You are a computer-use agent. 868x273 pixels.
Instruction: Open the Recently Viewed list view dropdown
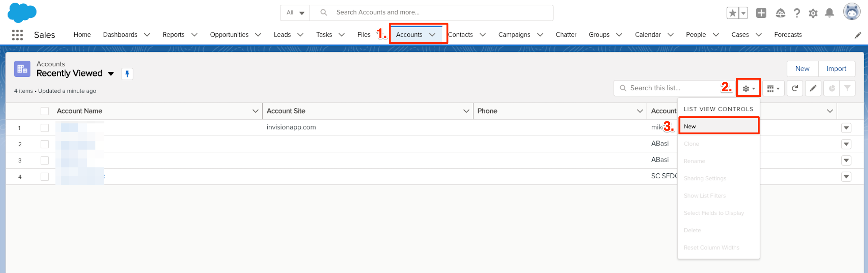tap(111, 74)
